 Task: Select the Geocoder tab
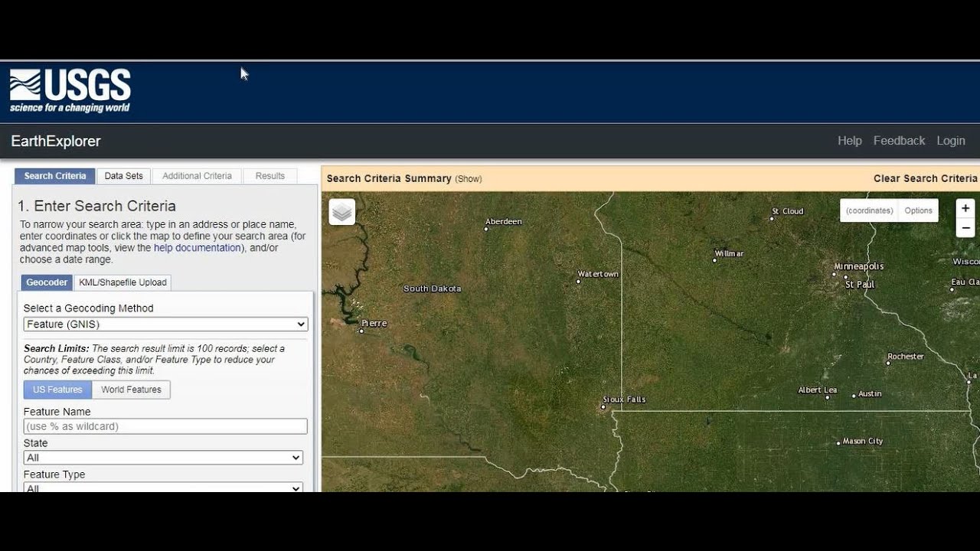(47, 282)
